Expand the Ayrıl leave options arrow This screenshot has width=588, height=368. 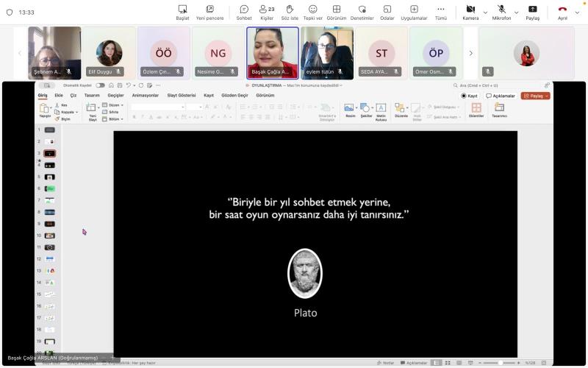(x=577, y=13)
